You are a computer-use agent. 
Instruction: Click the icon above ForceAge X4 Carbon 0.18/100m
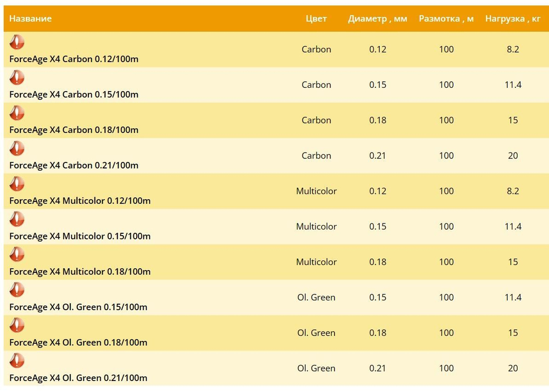(17, 113)
